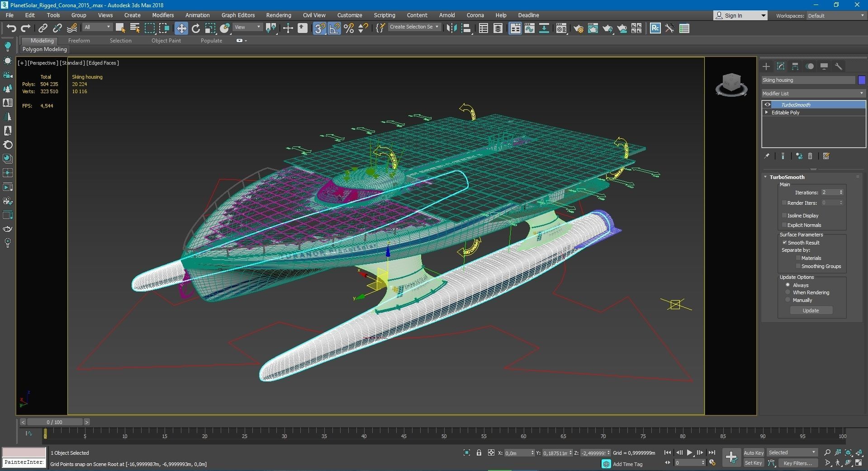Open the Modifier List dropdown

[x=813, y=93]
